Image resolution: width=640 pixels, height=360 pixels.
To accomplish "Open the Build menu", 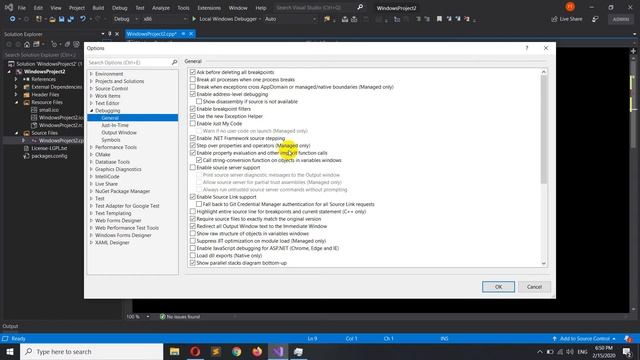I will click(98, 8).
